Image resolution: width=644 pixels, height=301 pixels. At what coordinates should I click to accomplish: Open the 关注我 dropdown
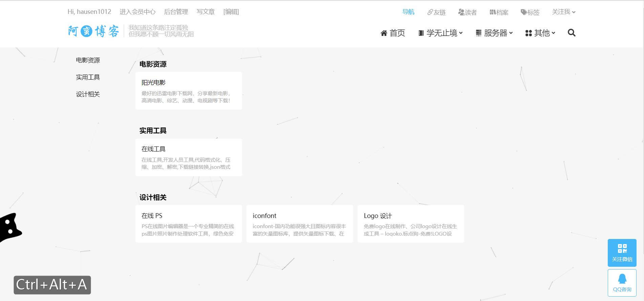click(x=563, y=12)
